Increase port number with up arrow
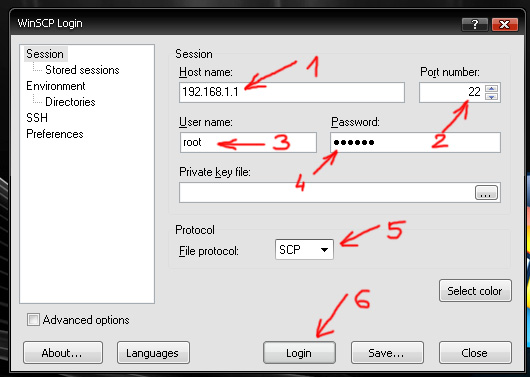530x377 pixels. pos(491,89)
